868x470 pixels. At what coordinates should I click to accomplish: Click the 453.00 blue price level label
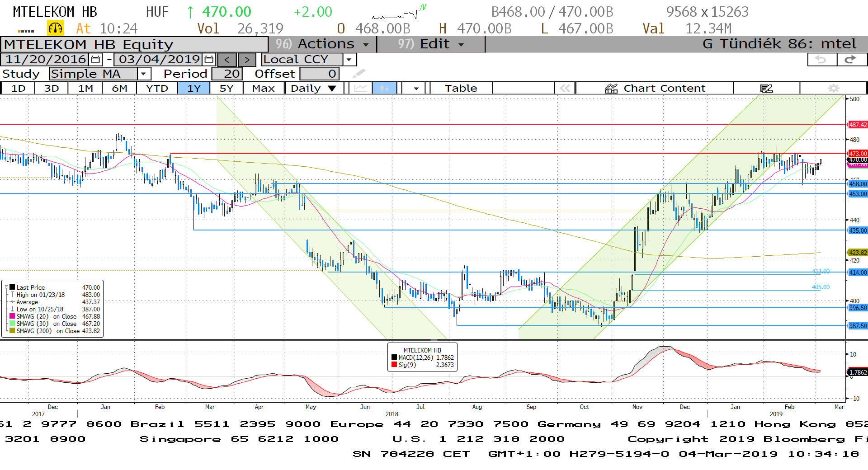(857, 194)
